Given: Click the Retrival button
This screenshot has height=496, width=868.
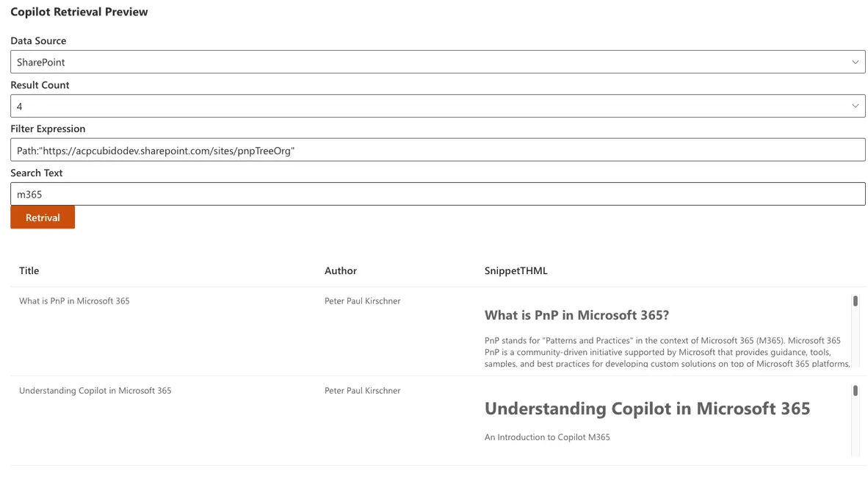Looking at the screenshot, I should (x=42, y=217).
